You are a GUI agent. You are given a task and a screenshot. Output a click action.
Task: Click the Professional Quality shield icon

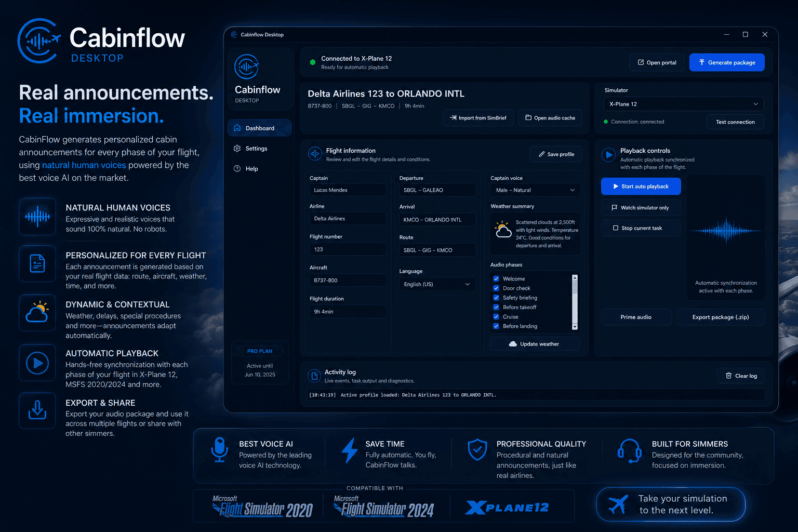click(x=477, y=450)
